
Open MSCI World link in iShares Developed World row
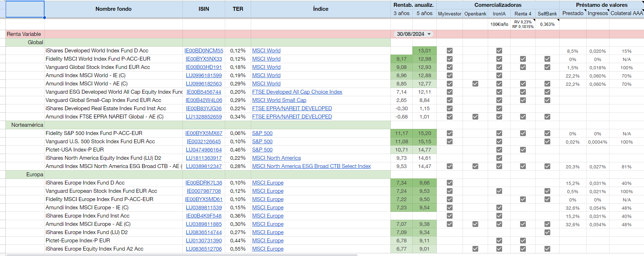pyautogui.click(x=266, y=51)
